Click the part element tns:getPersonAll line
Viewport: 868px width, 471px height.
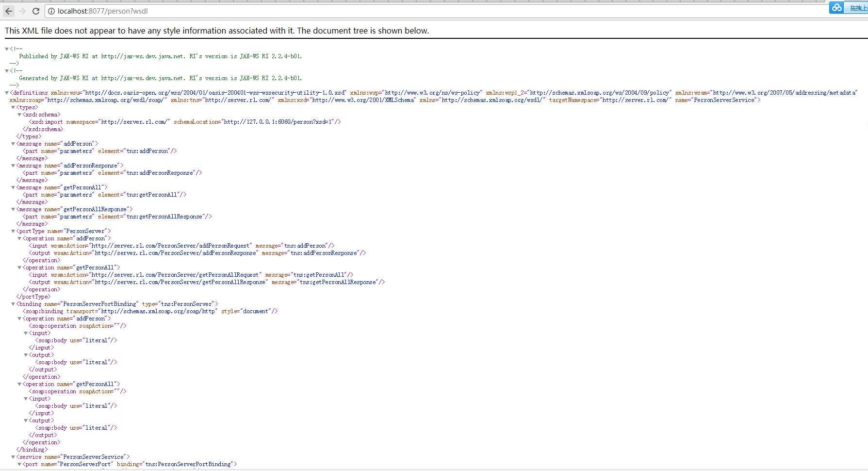(x=104, y=195)
